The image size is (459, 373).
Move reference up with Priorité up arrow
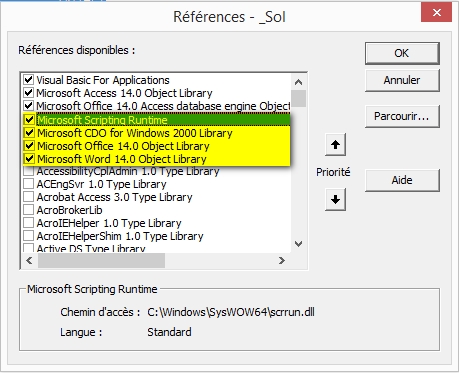tap(335, 145)
